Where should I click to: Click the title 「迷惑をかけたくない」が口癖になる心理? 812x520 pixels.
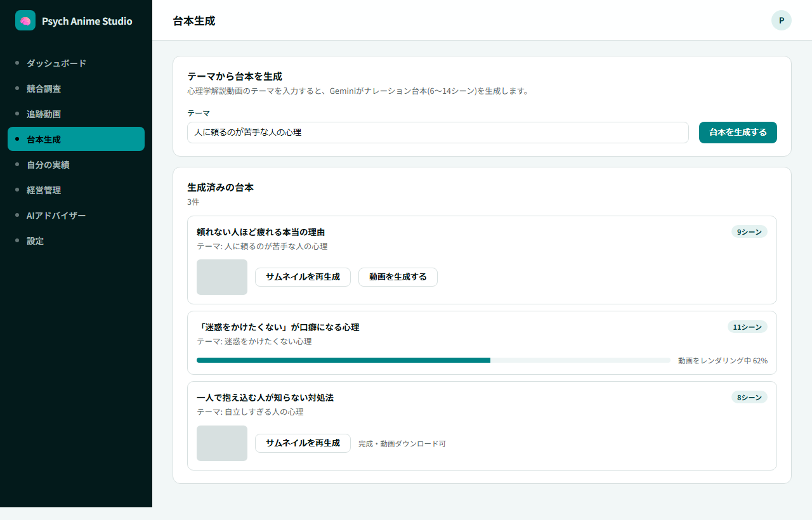tap(278, 327)
